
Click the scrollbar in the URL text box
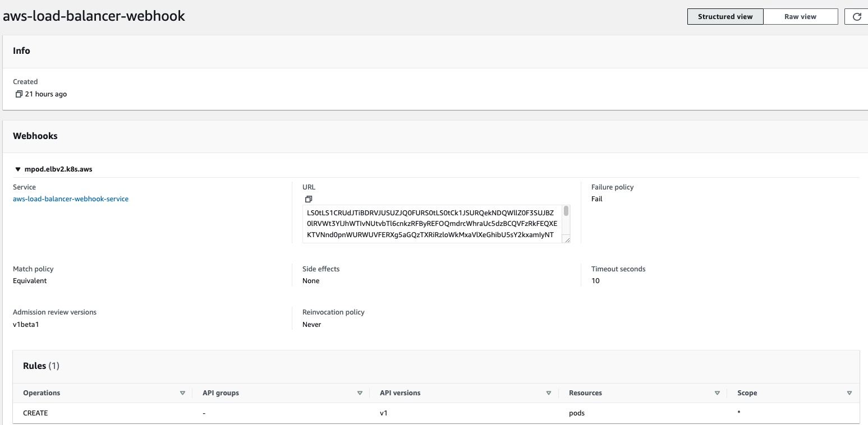coord(566,212)
